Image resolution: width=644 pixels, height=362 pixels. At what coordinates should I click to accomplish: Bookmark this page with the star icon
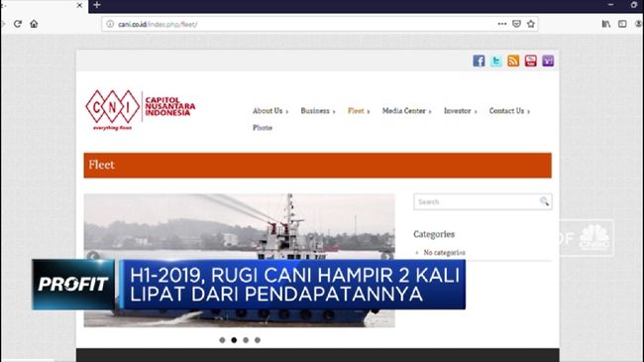(x=531, y=24)
